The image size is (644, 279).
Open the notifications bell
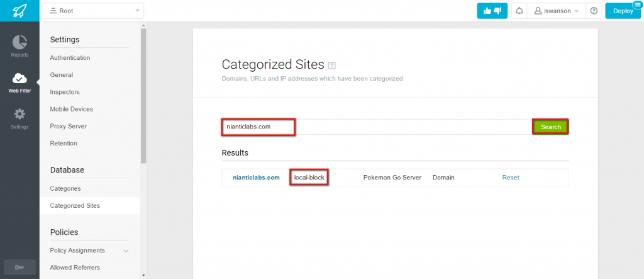pyautogui.click(x=519, y=11)
